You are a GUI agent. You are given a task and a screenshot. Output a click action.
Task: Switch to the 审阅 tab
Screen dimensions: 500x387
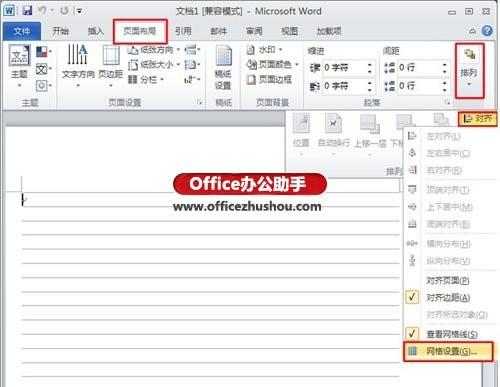pos(254,31)
